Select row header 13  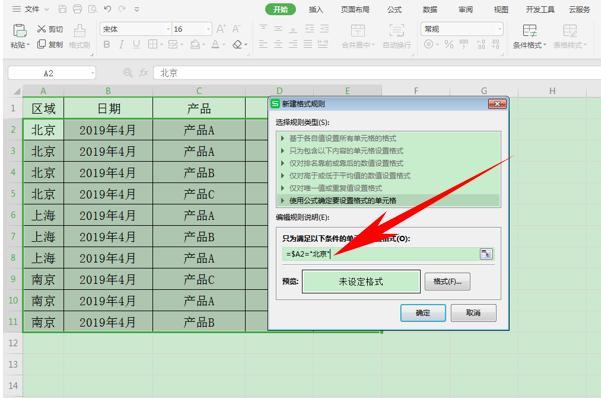[x=13, y=364]
